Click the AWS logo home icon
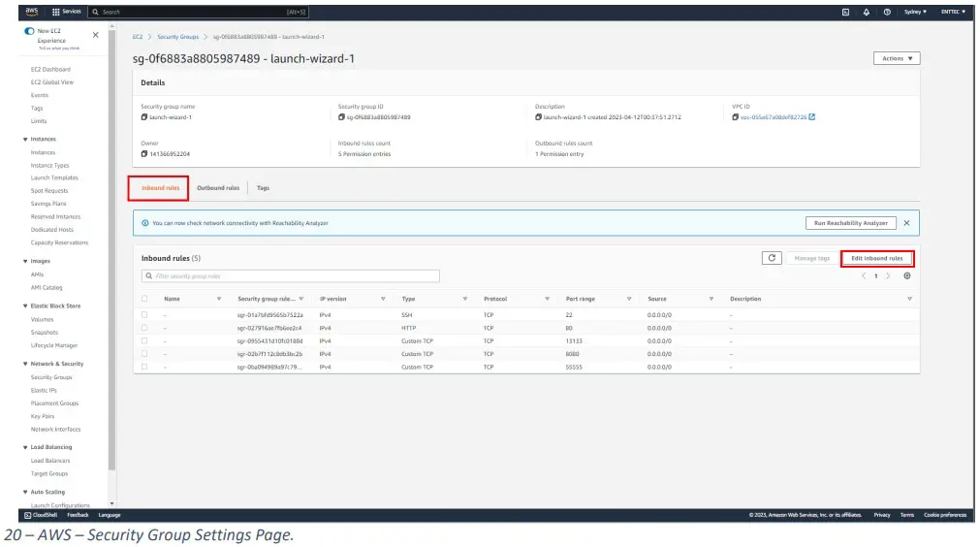980x547 pixels. tap(31, 12)
